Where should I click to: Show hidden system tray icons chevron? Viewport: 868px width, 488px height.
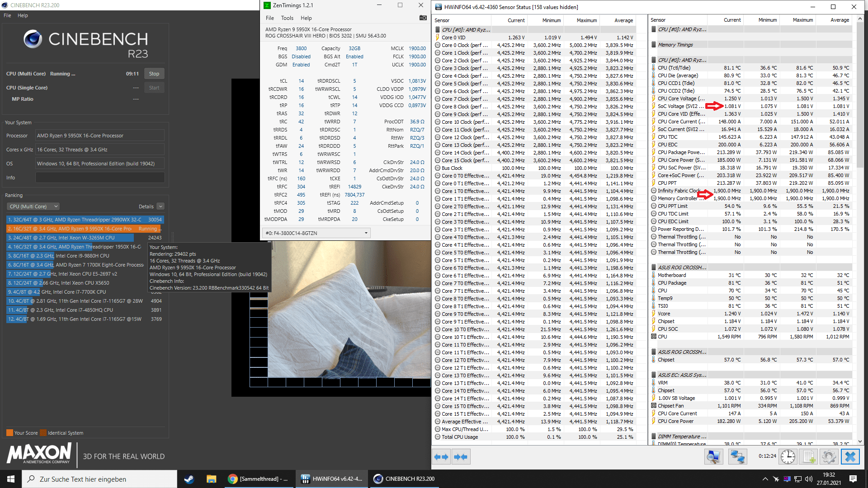click(x=765, y=479)
